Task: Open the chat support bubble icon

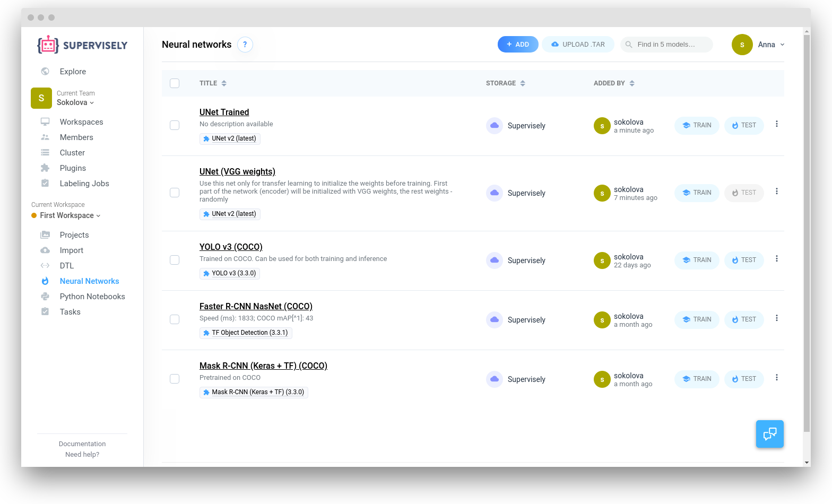Action: click(770, 434)
